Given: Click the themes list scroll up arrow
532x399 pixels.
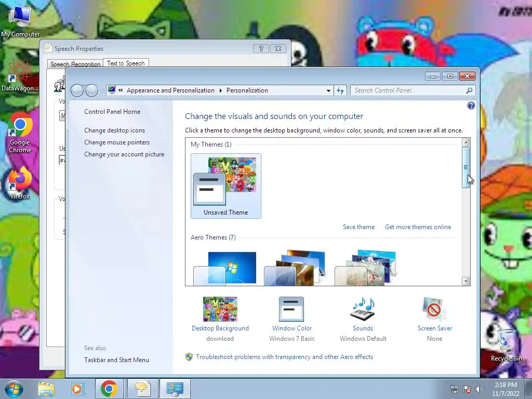Looking at the screenshot, I should [465, 142].
